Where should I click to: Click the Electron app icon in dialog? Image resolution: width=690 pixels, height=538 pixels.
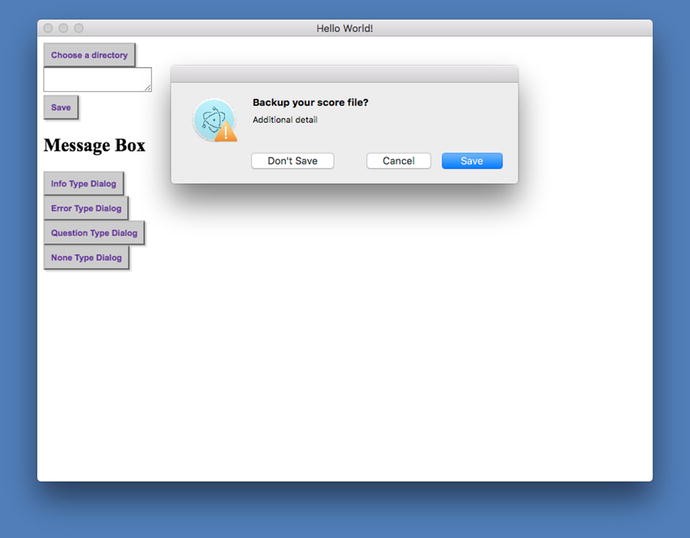click(214, 119)
